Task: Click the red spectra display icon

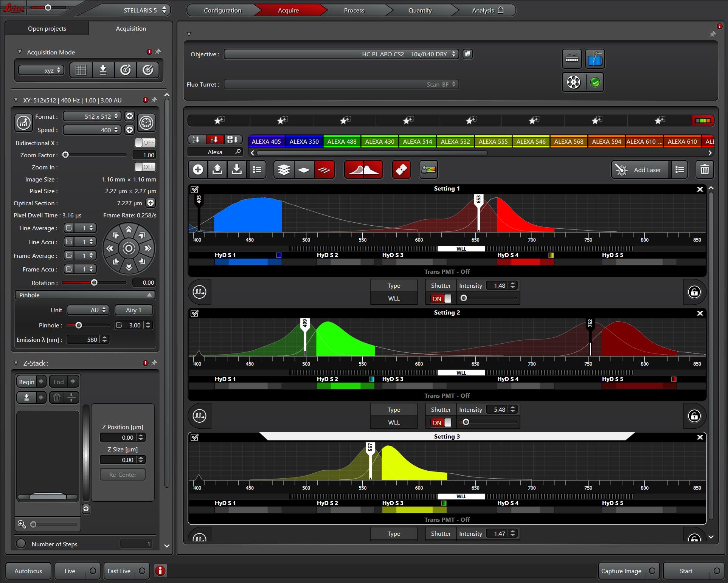Action: pyautogui.click(x=363, y=169)
